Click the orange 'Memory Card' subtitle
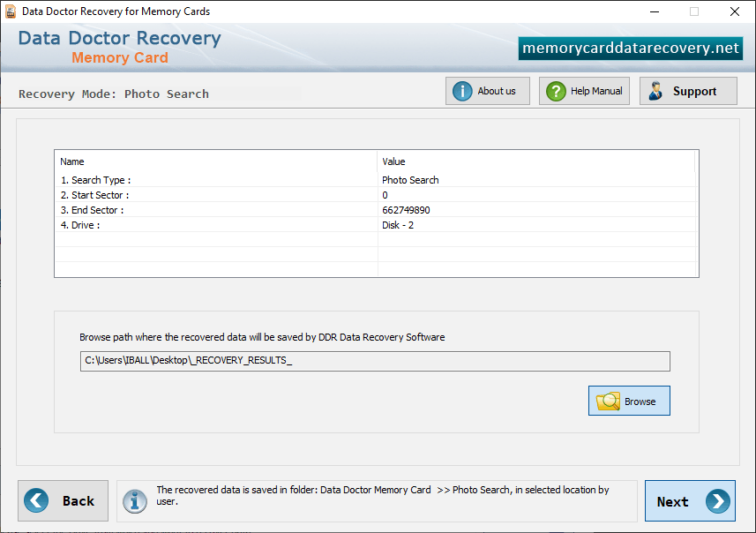756x533 pixels. tap(120, 57)
